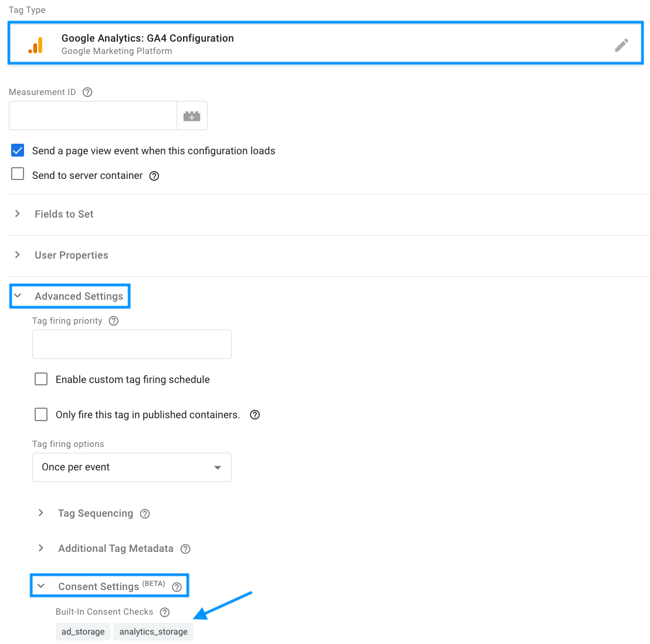The height and width of the screenshot is (644, 650).
Task: Enable custom tag firing schedule checkbox
Action: 41,379
